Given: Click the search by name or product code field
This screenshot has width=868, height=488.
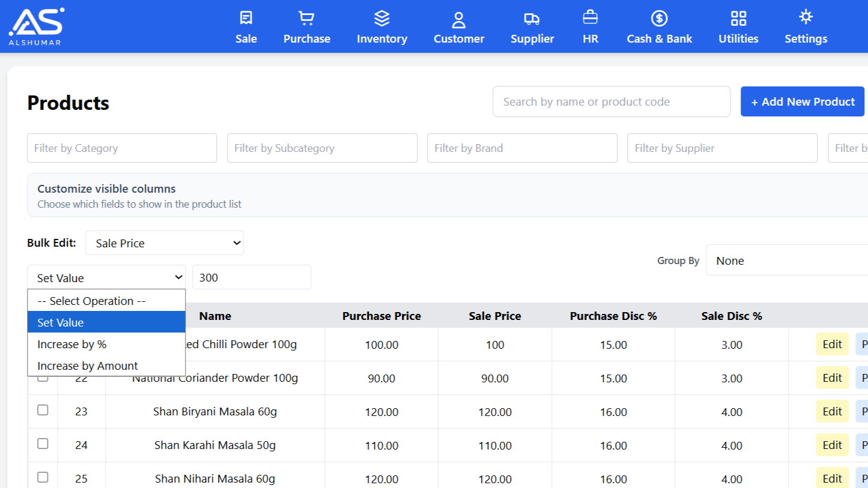Looking at the screenshot, I should [x=611, y=101].
